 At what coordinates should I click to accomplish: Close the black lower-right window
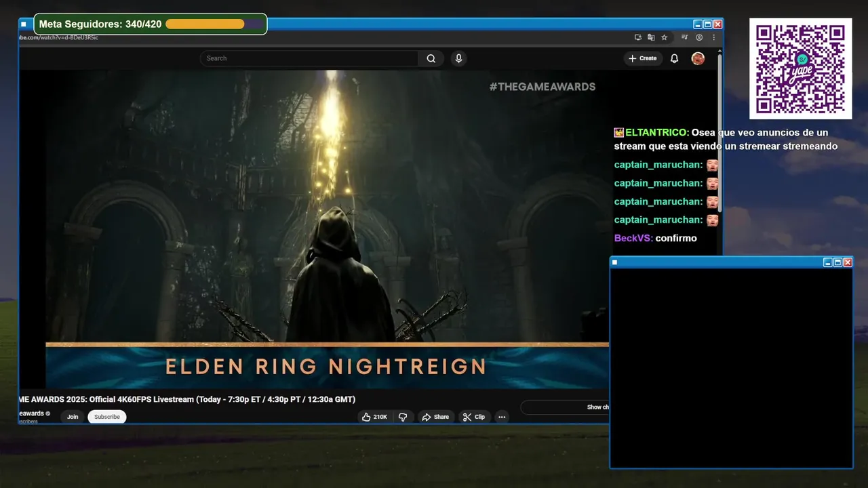(848, 262)
